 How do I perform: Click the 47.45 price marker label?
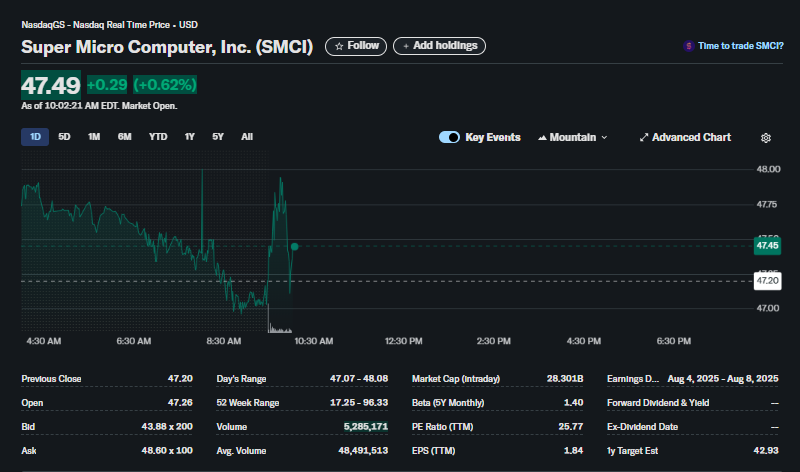pyautogui.click(x=767, y=246)
